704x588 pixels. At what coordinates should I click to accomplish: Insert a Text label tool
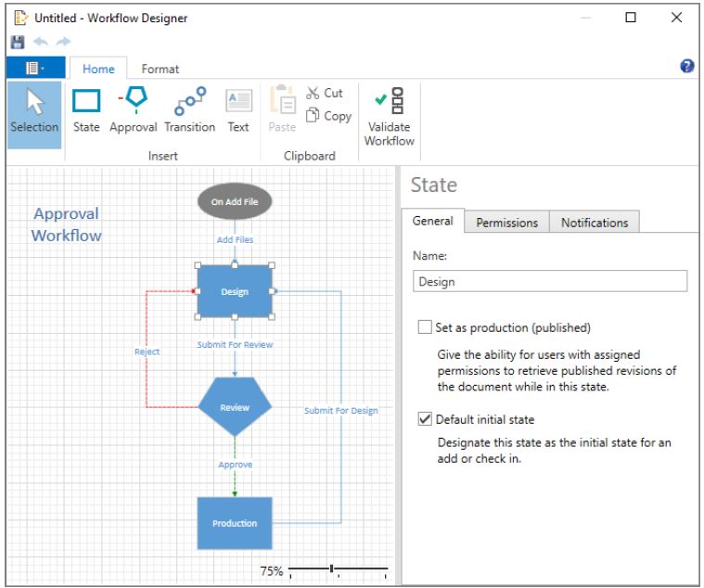(x=238, y=111)
